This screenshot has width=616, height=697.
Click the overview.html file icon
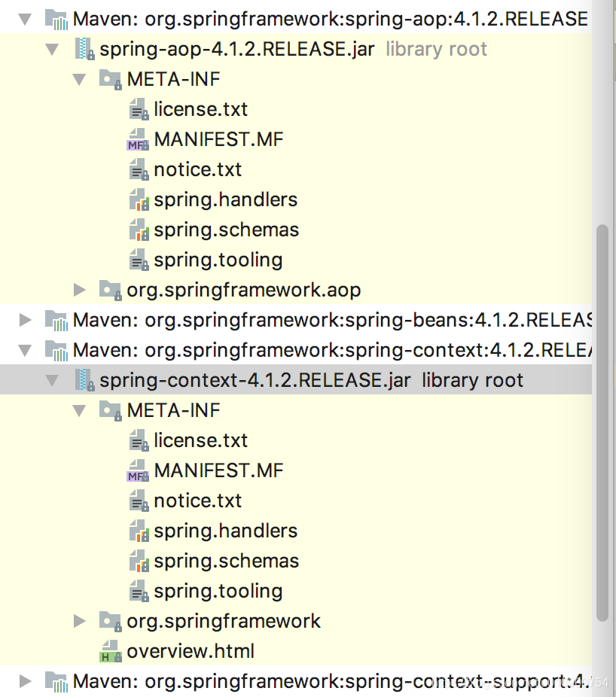point(110,651)
